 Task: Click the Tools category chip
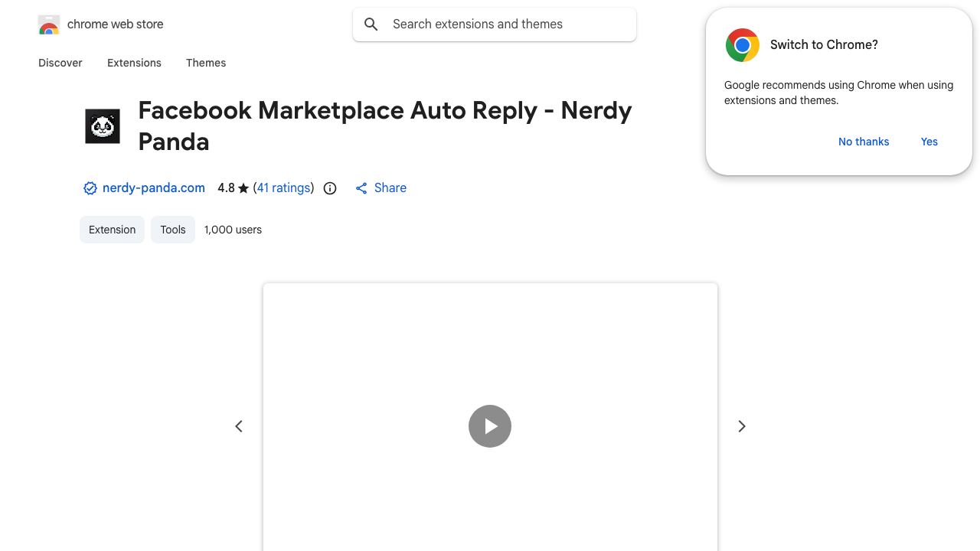(x=173, y=230)
